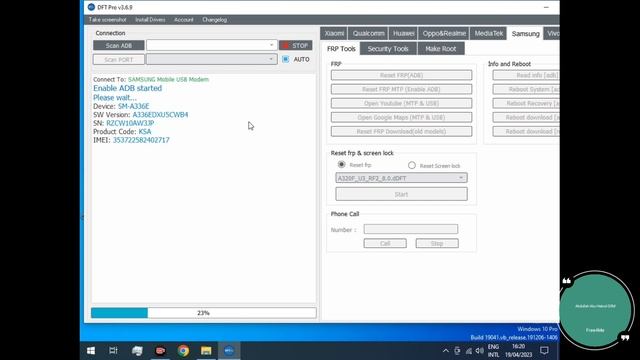Click the serial number RZCW10AW3JP

point(130,123)
